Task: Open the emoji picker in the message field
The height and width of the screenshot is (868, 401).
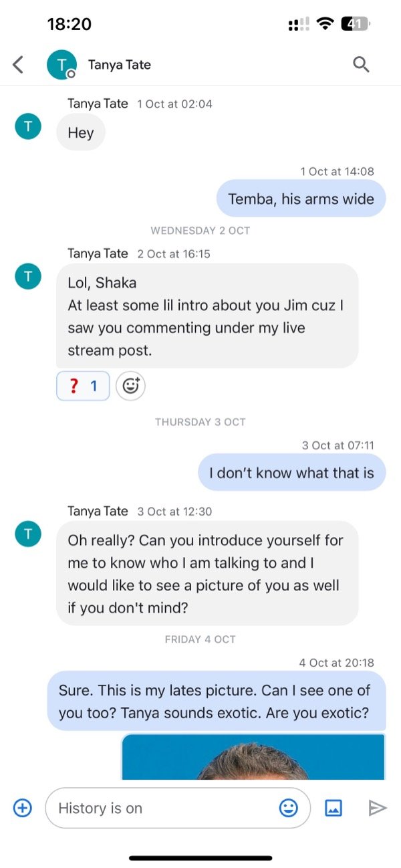Action: click(288, 808)
